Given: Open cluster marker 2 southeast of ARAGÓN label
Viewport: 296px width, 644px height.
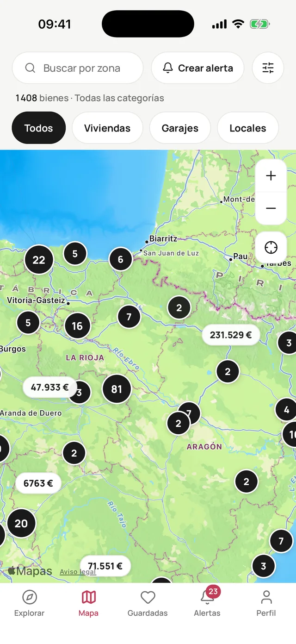Looking at the screenshot, I should pos(247,482).
